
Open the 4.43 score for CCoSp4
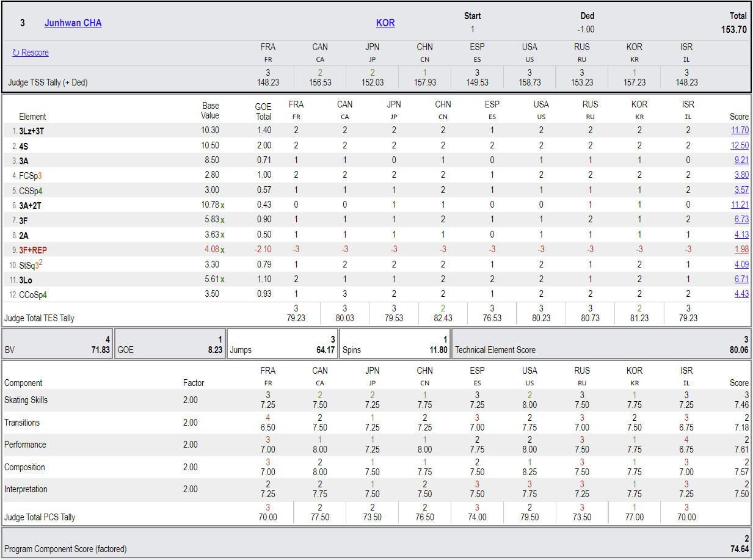pyautogui.click(x=741, y=294)
